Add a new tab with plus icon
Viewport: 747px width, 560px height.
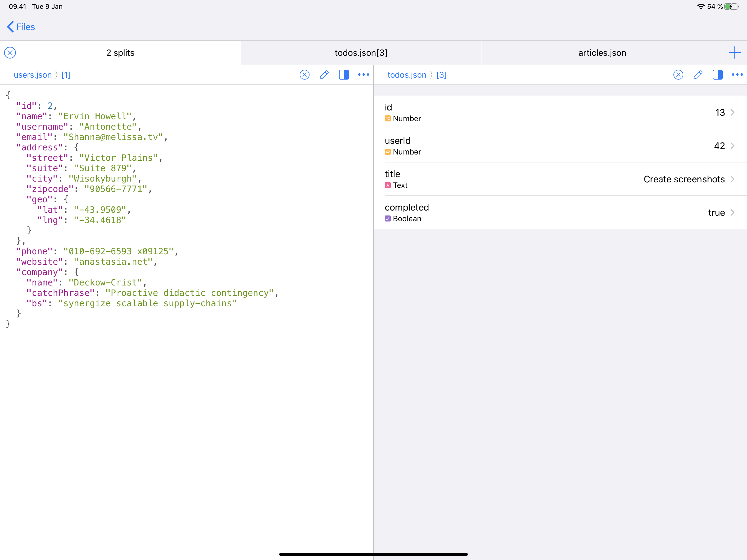[x=734, y=53]
